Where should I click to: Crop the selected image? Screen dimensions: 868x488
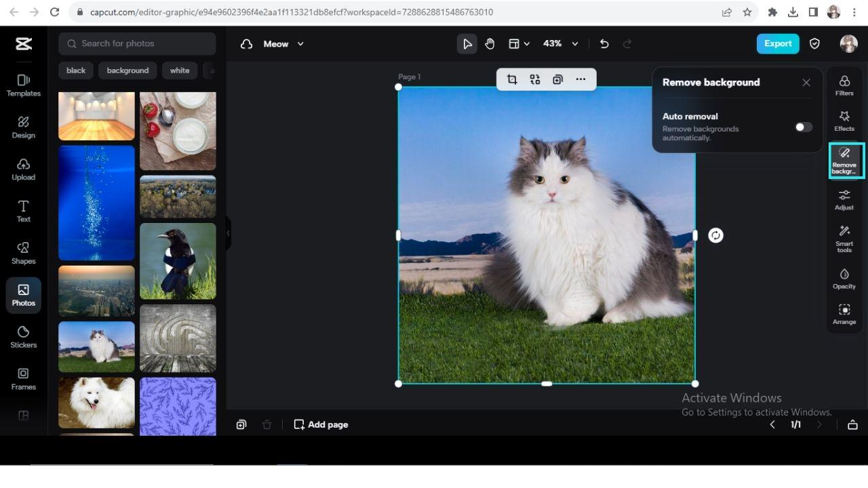tap(512, 79)
